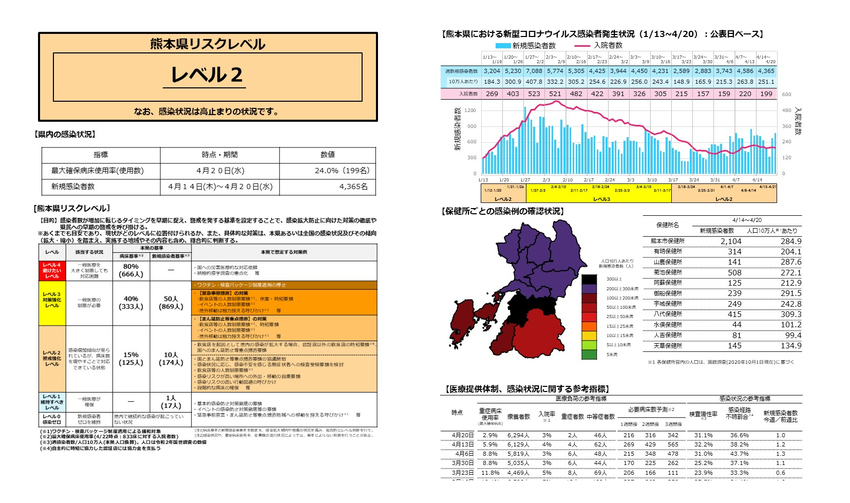
Task: Click the light blue レベル1 level cell
Action: click(52, 402)
